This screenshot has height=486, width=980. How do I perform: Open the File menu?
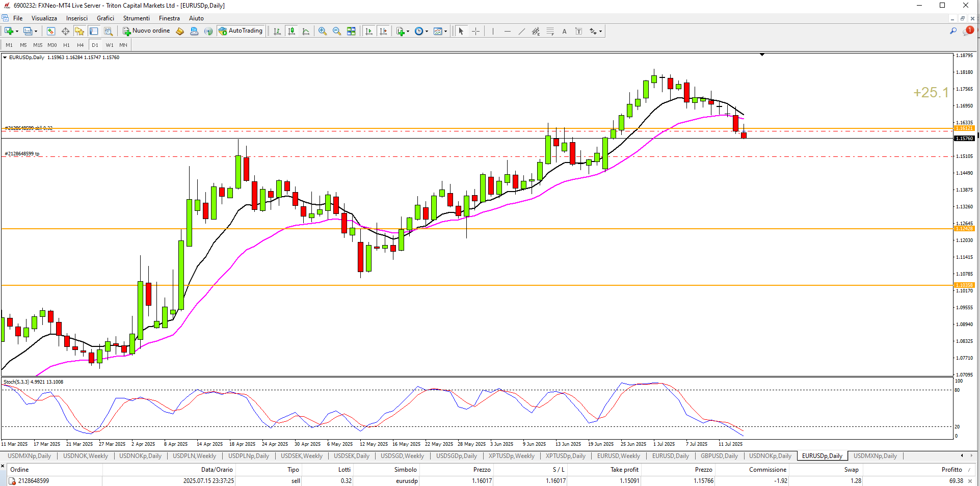point(18,18)
